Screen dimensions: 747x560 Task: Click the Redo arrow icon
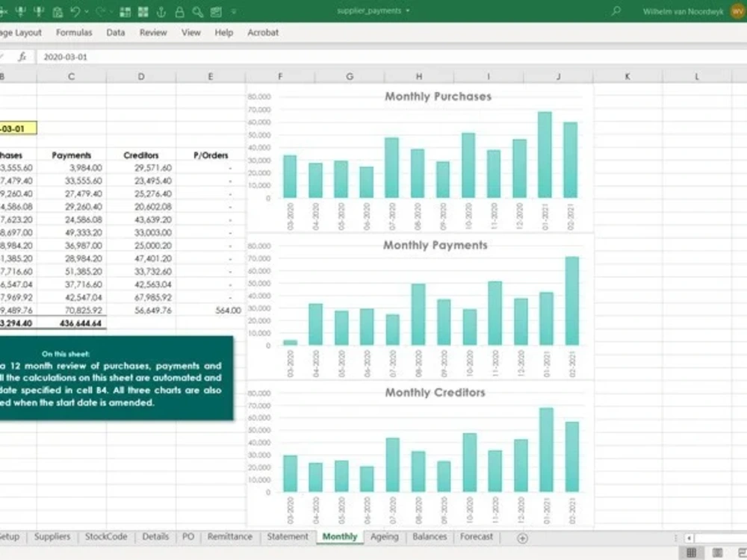100,11
